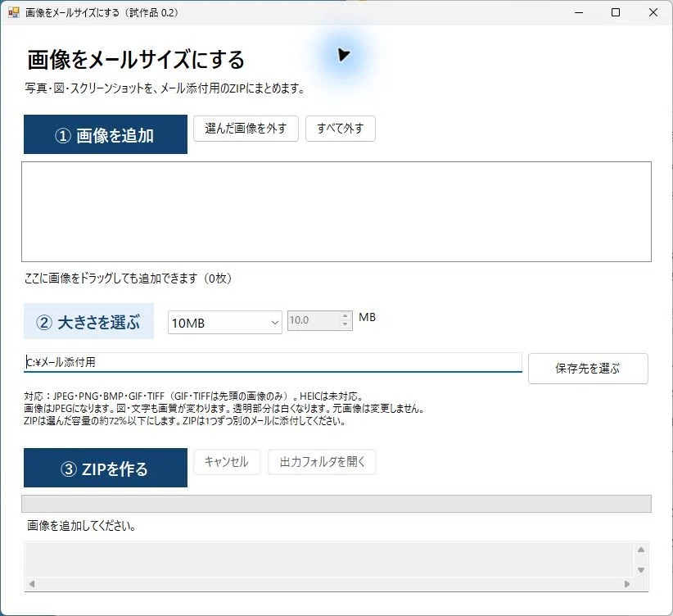Click the MB unit label
The image size is (673, 616).
coord(367,318)
